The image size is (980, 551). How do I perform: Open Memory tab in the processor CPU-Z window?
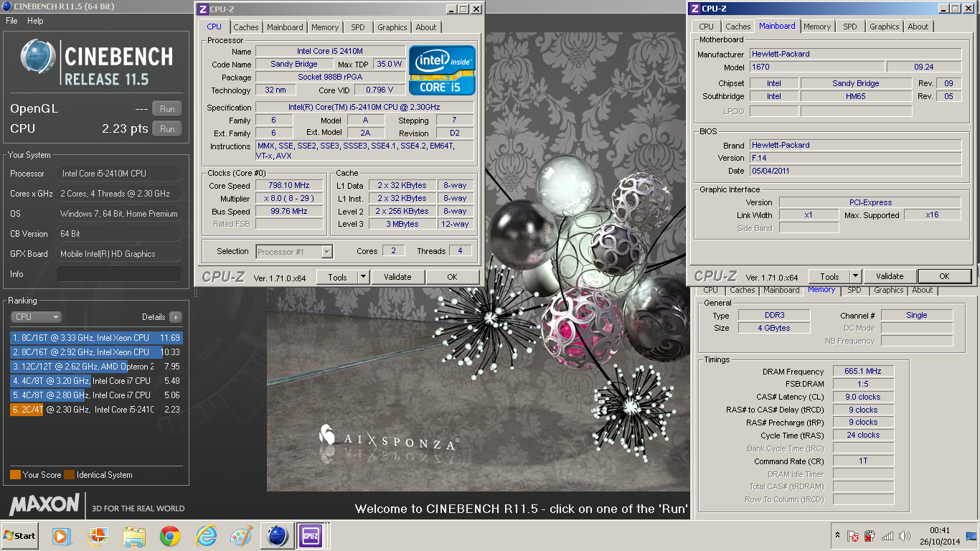coord(325,27)
